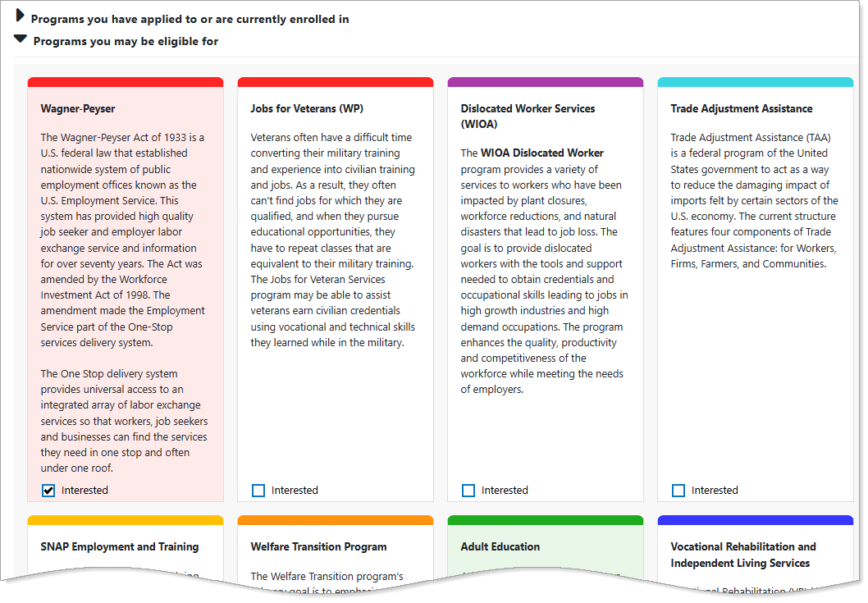Open 'Programs you have applied to' heading
The width and height of the screenshot is (868, 603).
click(x=190, y=19)
